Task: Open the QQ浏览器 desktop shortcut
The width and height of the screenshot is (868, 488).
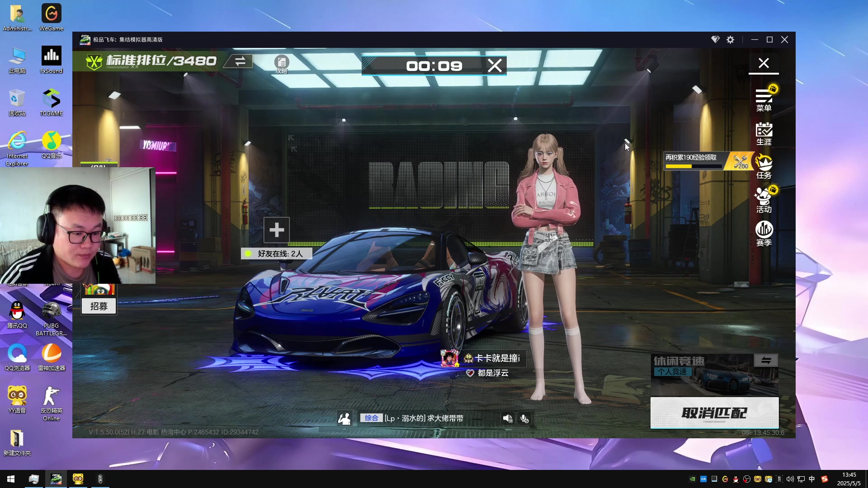Action: click(x=17, y=357)
